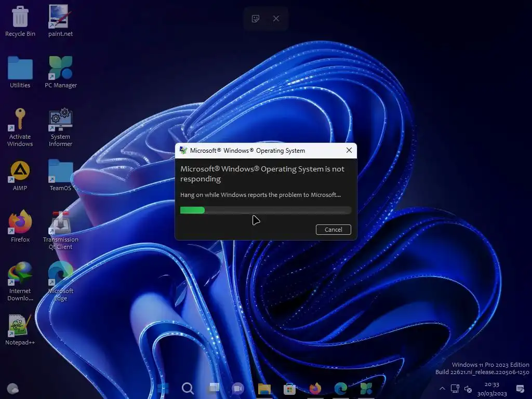Open network status tray icon
Viewport: 532px width, 399px height.
coord(455,389)
